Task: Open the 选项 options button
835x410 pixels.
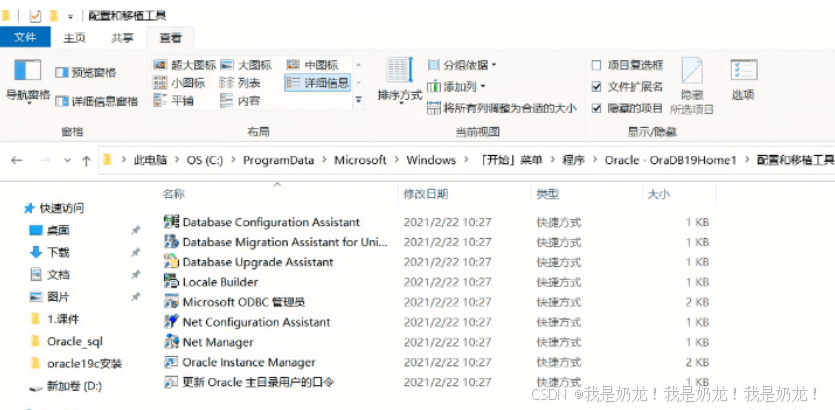Action: (743, 80)
